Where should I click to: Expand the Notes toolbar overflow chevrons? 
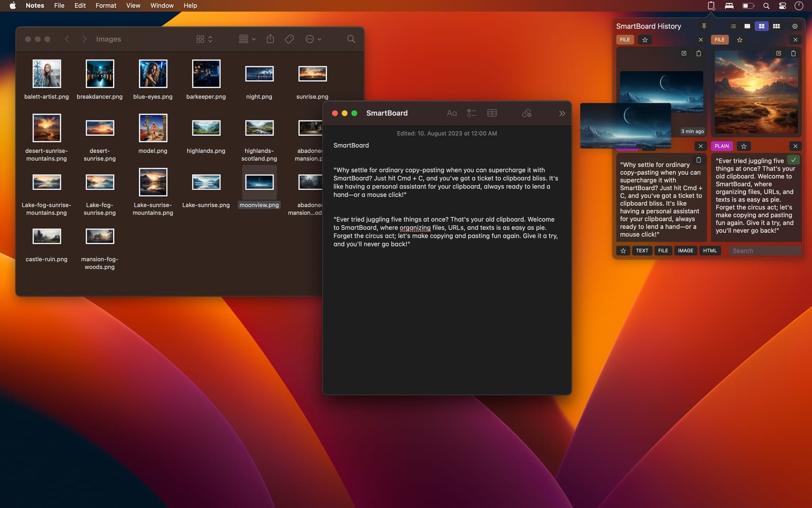click(x=562, y=113)
